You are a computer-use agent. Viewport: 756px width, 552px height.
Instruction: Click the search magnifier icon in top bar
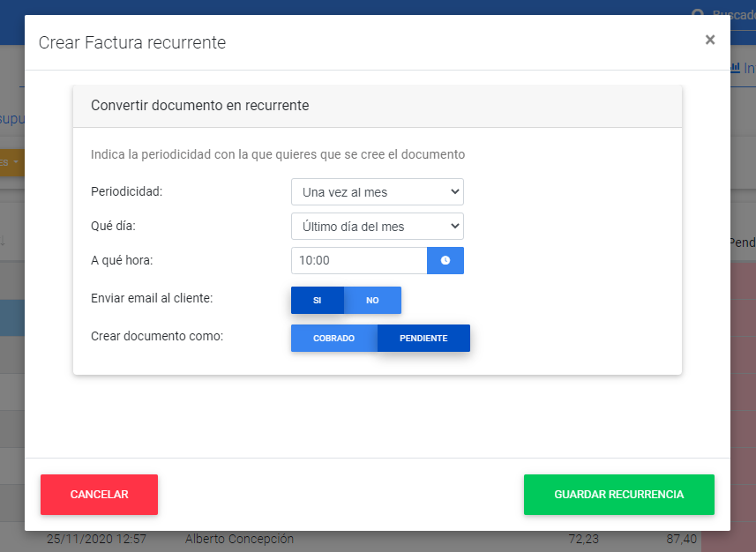click(x=698, y=15)
